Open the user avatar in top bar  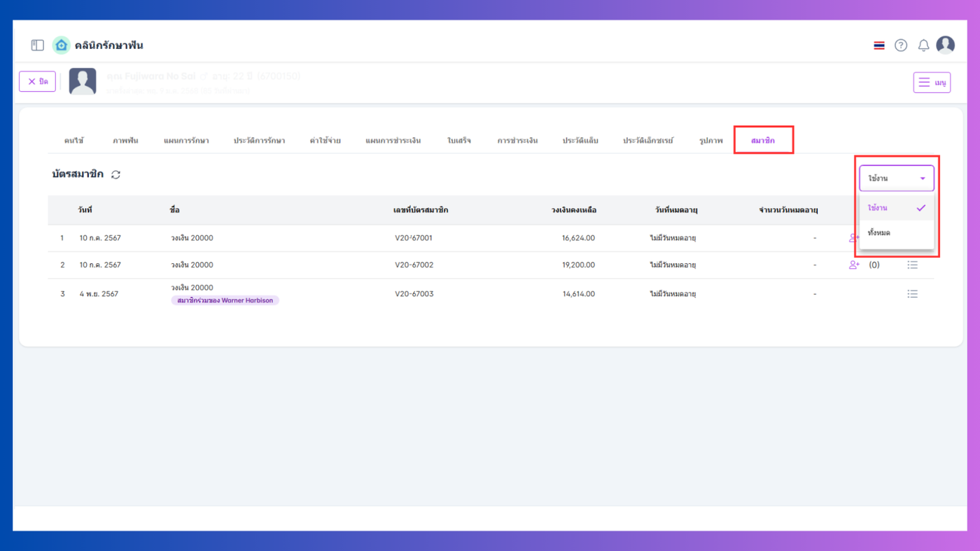click(x=946, y=45)
